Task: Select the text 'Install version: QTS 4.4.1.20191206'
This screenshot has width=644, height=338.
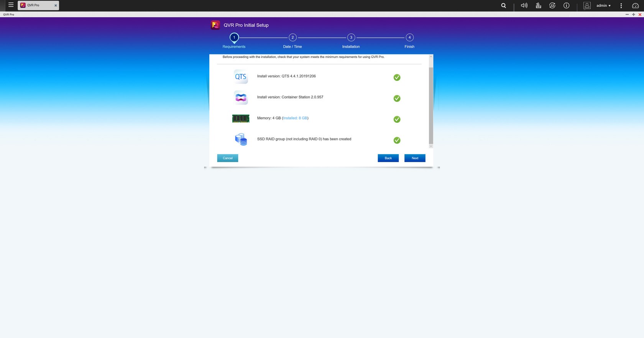Action: (286, 76)
